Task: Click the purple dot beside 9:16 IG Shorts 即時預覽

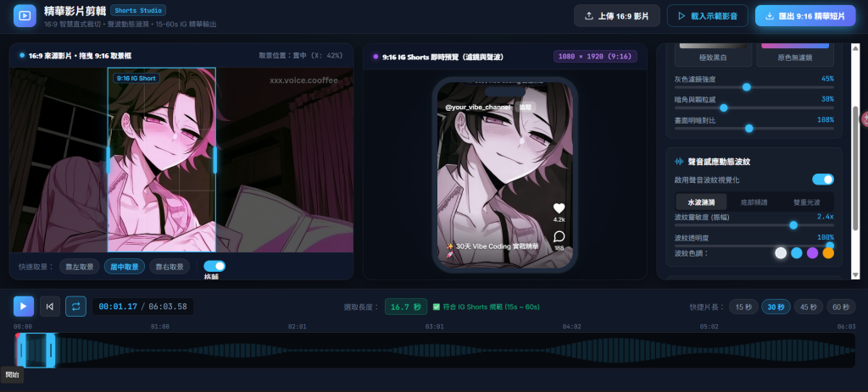Action: click(376, 57)
